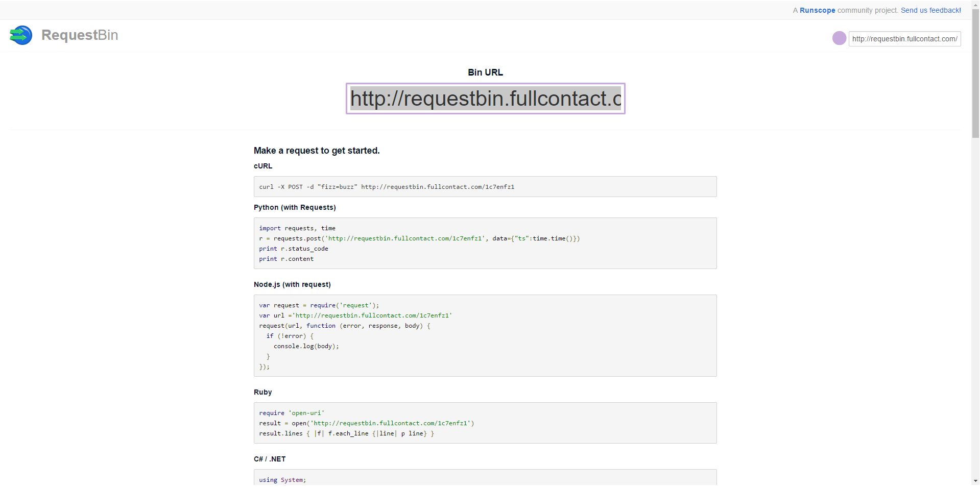The width and height of the screenshot is (980, 487).
Task: Click the Node.js request code block
Action: coord(485,336)
